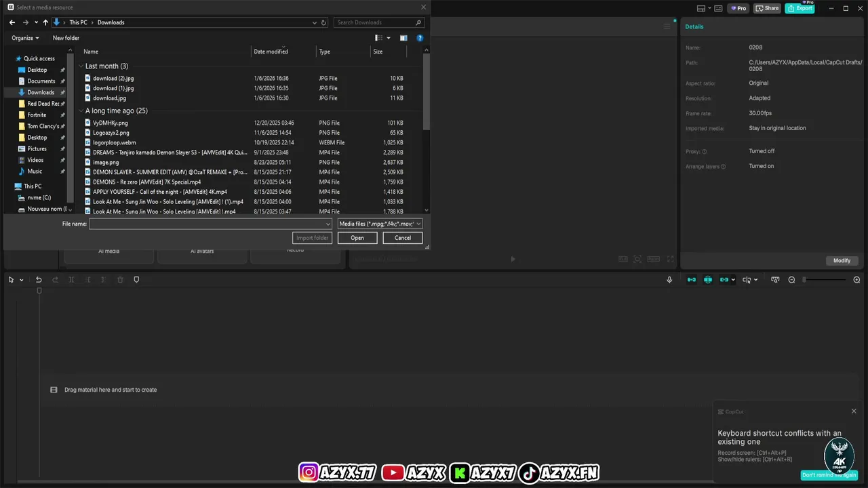Open the dropdown beside the linkage icon
The height and width of the screenshot is (488, 868).
(733, 280)
